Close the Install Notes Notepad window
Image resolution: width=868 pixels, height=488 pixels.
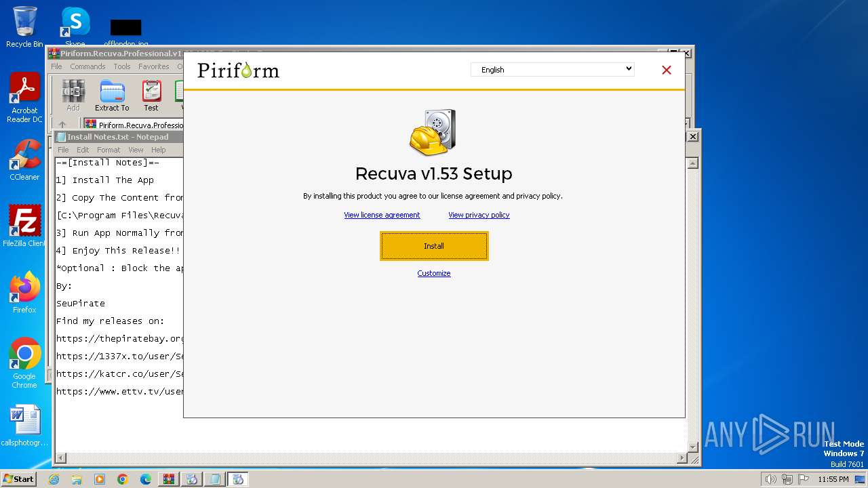693,136
